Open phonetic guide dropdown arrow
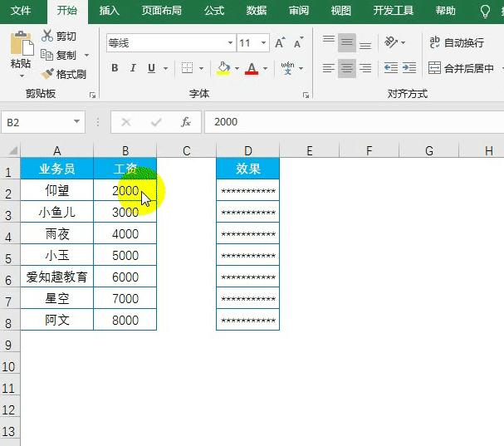Image resolution: width=504 pixels, height=446 pixels. 301,68
